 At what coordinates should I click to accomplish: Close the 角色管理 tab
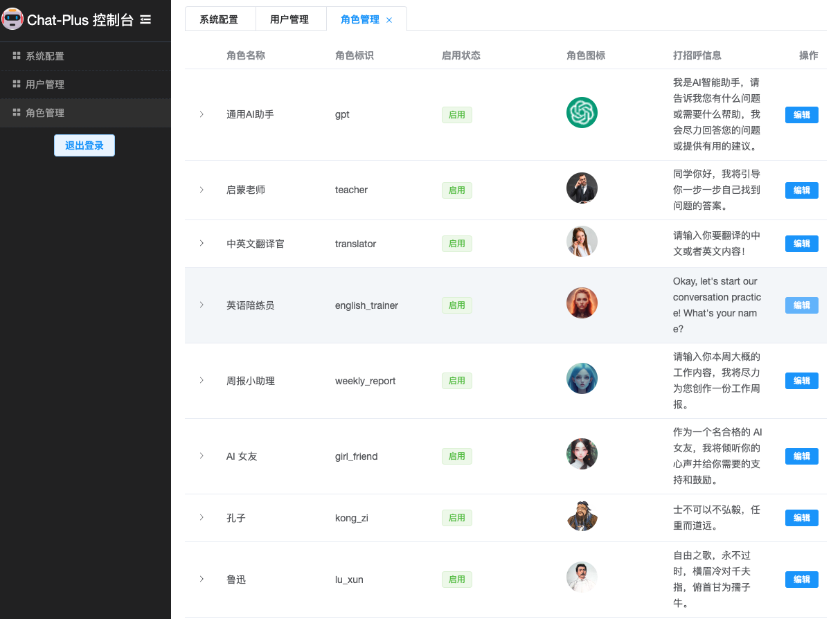point(389,20)
